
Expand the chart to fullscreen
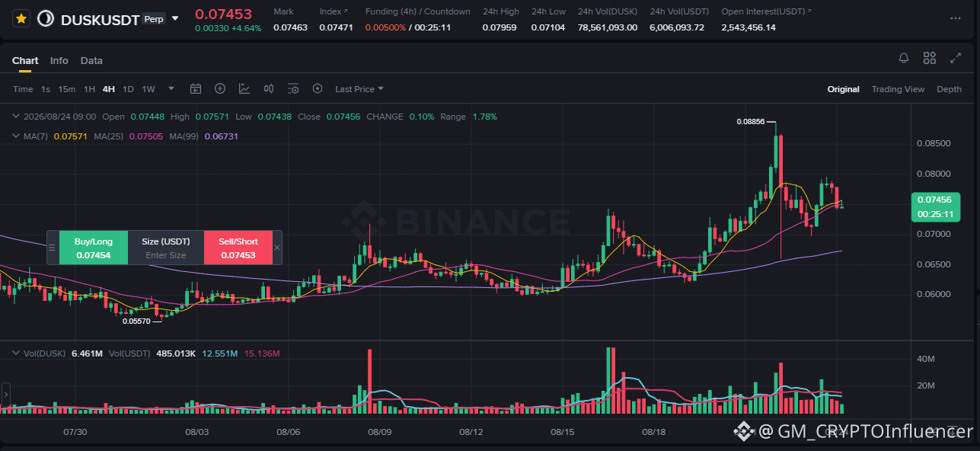956,58
